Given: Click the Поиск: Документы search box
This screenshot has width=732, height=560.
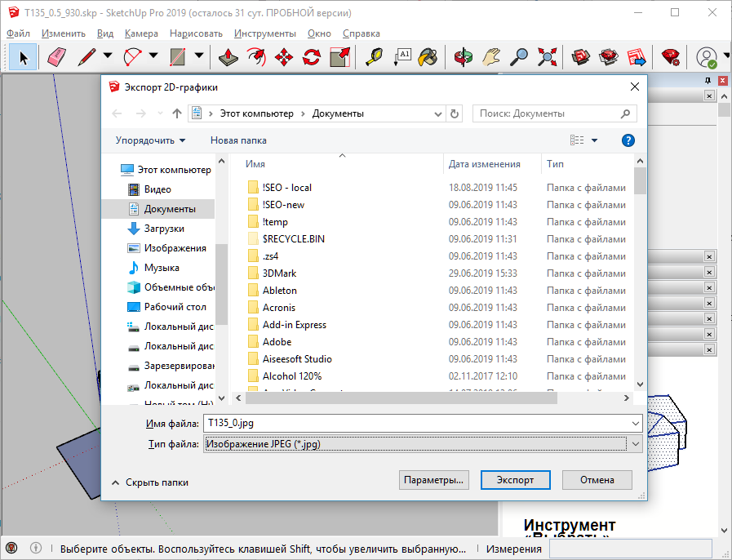Looking at the screenshot, I should click(x=547, y=113).
